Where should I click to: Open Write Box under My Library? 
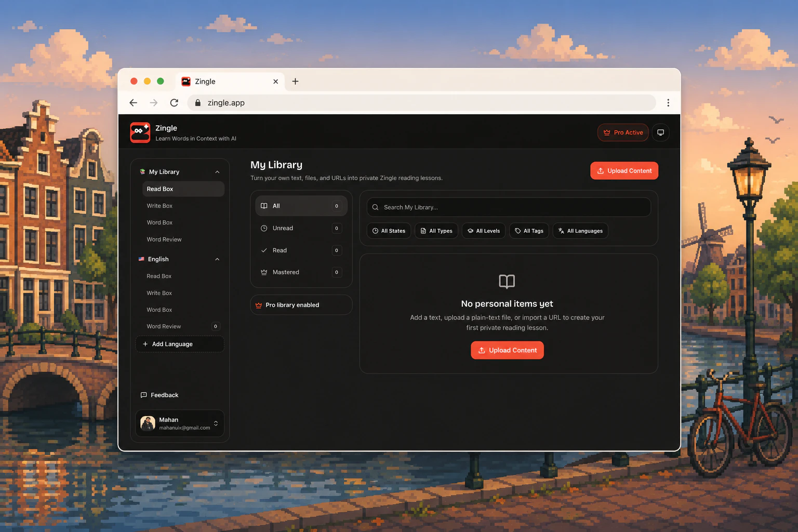point(183,206)
